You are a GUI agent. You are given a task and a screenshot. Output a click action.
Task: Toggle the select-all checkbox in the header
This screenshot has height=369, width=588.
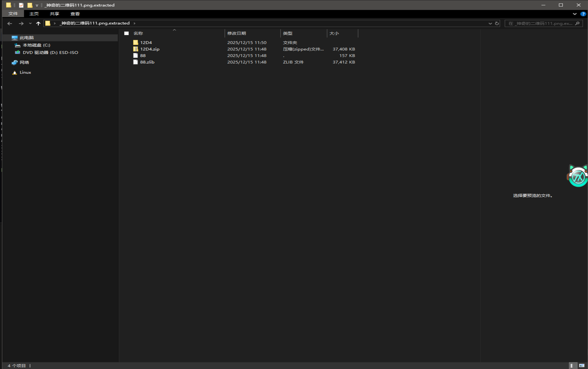126,33
